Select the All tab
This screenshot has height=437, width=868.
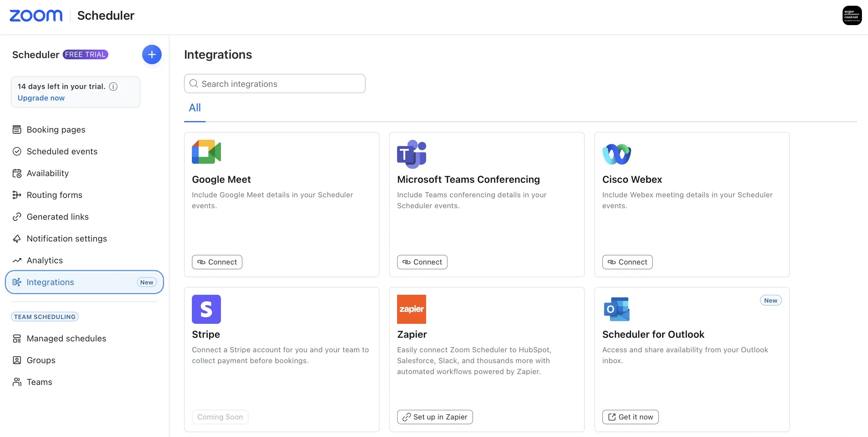coord(195,108)
